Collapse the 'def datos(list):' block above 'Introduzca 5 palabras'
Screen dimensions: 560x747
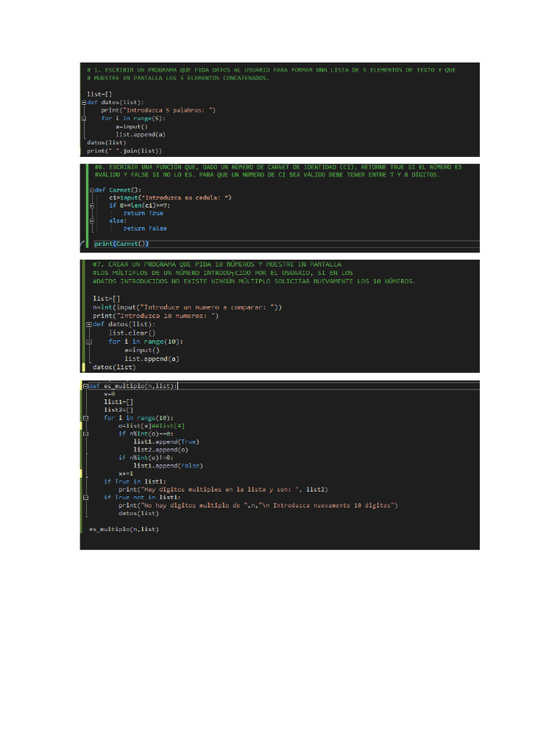84,102
